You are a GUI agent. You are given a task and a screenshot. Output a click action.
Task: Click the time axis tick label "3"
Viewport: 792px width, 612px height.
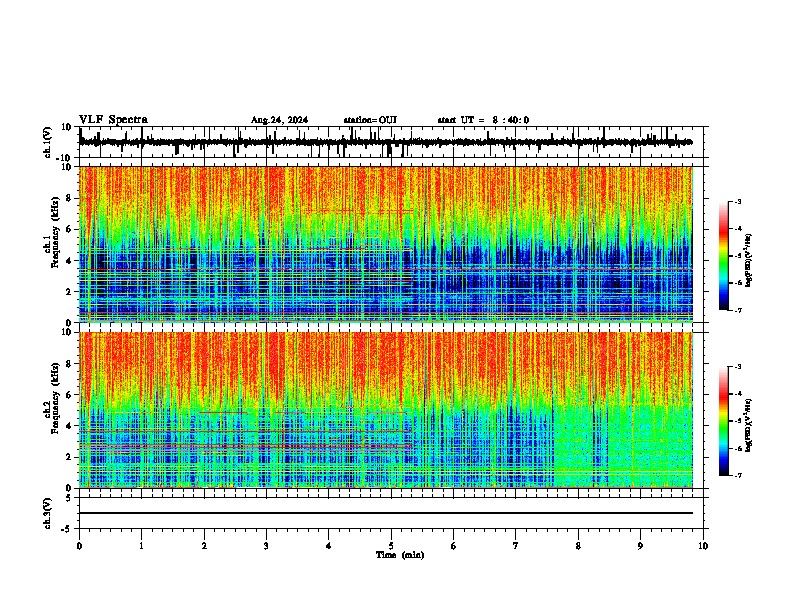[266, 546]
